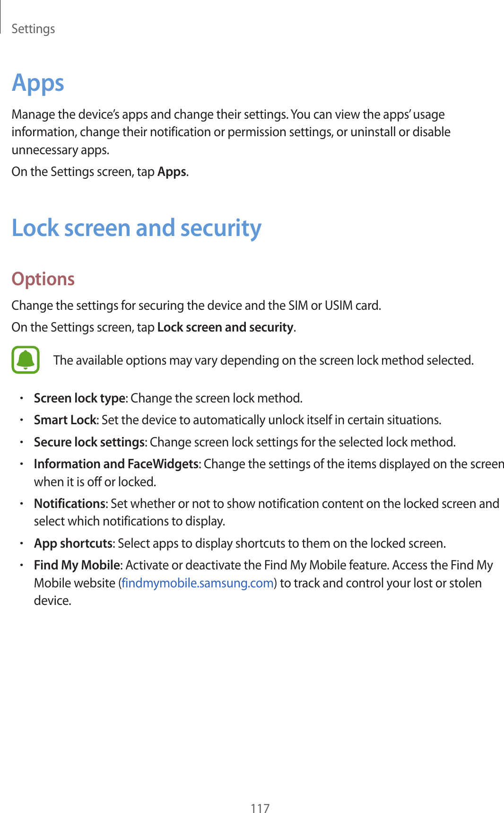
Task: Click the bold Find My Mobile term
Action: pyautogui.click(x=77, y=565)
